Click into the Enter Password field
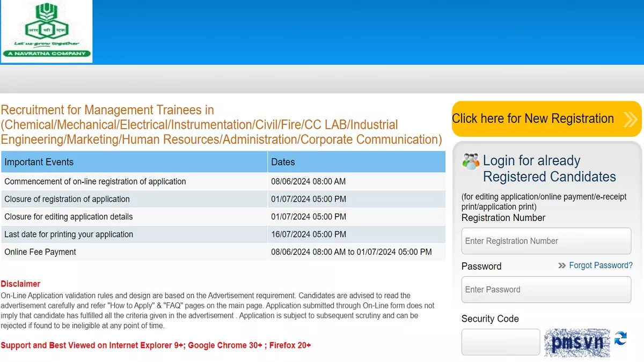The width and height of the screenshot is (644, 362). point(546,290)
